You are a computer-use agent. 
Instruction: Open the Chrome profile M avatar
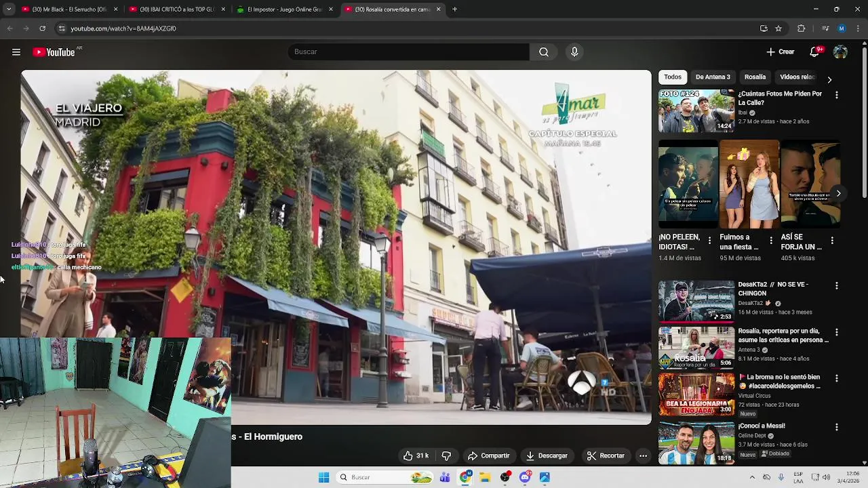point(842,28)
